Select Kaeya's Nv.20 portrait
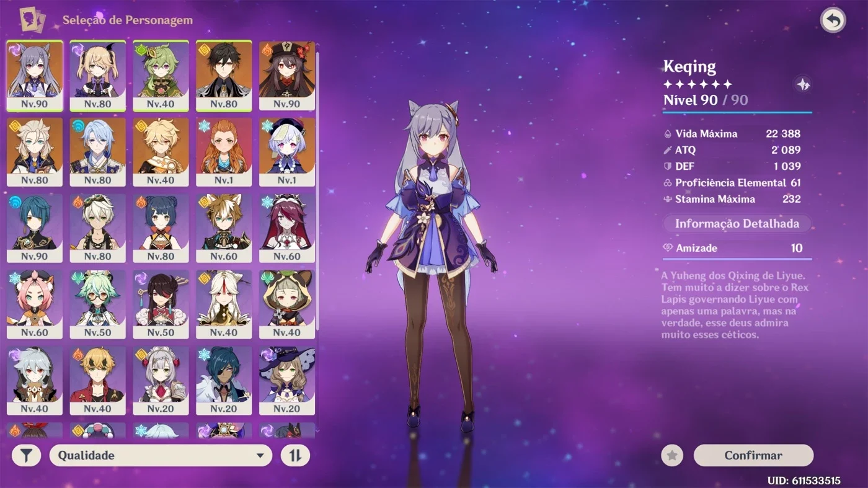This screenshot has height=488, width=868. click(224, 381)
